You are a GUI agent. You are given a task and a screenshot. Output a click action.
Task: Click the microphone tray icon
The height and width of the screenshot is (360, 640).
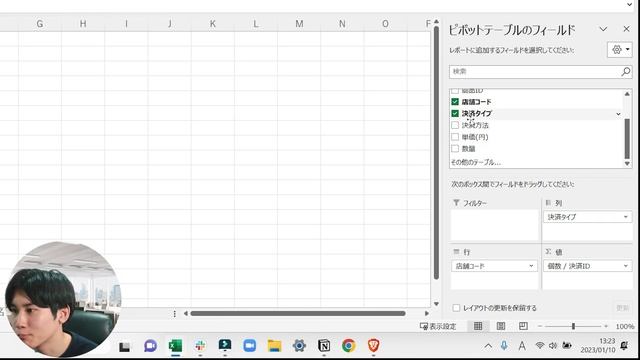tap(504, 346)
